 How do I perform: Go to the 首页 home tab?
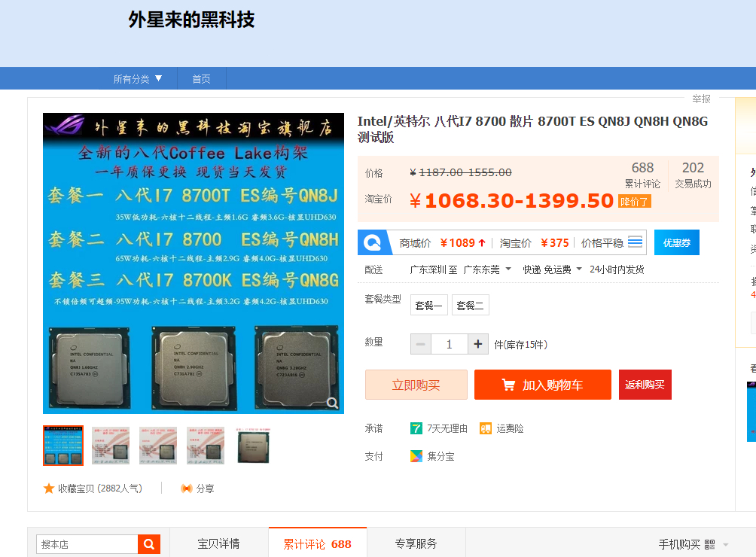pyautogui.click(x=201, y=78)
